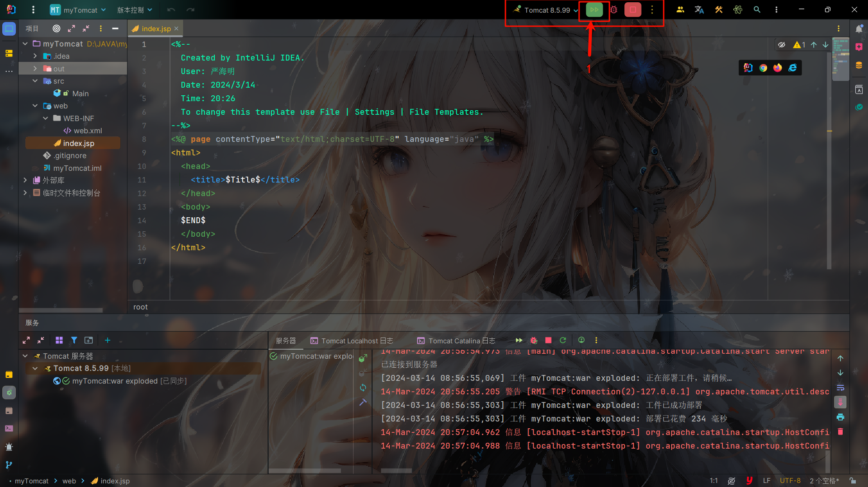The height and width of the screenshot is (487, 868).
Task: Open the main hamburger menu
Action: [x=33, y=9]
